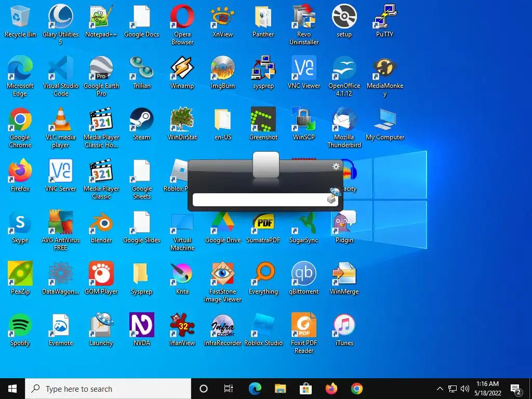Select the IrfanView desktop shortcut
Image resolution: width=532 pixels, height=399 pixels.
point(182,330)
